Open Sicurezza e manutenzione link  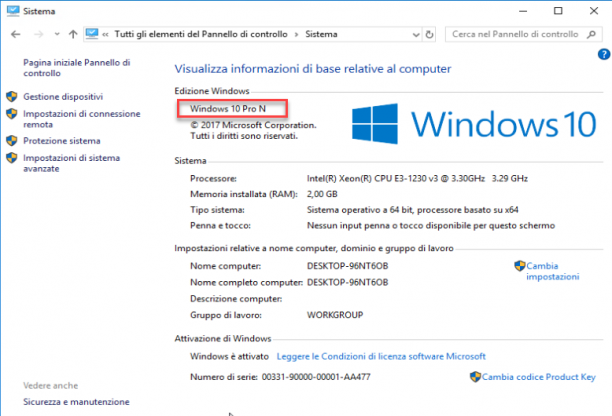76,402
